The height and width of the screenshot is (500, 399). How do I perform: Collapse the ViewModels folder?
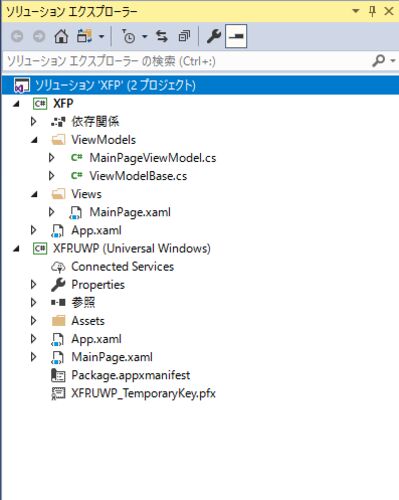(34, 140)
